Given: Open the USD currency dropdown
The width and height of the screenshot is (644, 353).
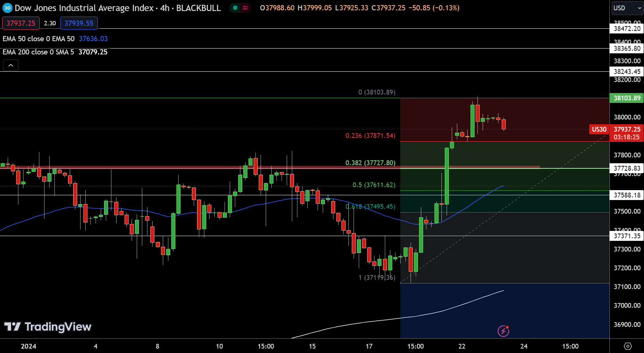Looking at the screenshot, I should click(x=627, y=8).
